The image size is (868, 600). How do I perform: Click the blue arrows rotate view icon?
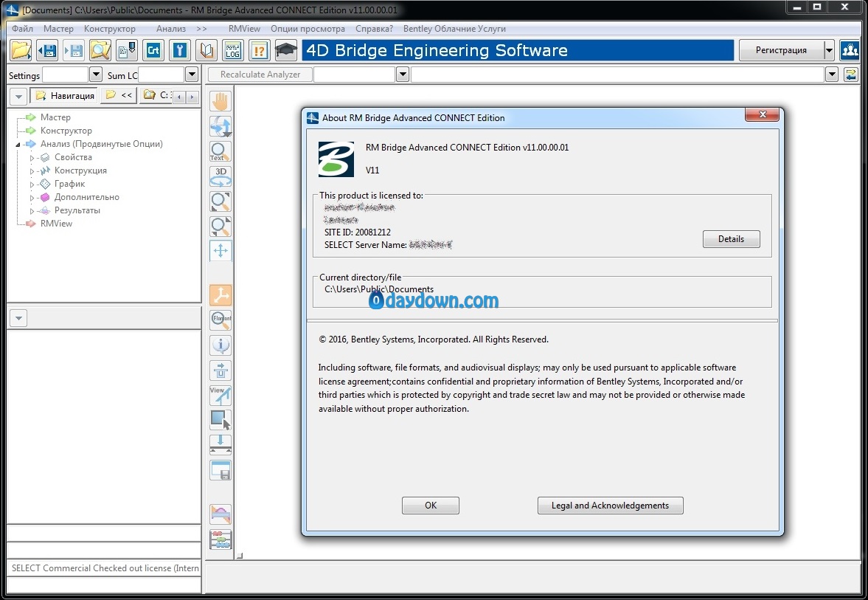click(x=221, y=126)
